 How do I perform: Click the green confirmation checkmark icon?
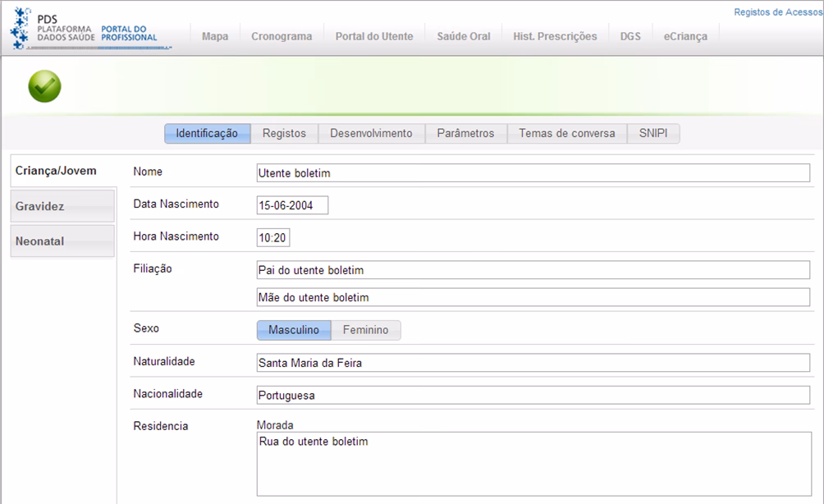click(x=44, y=85)
